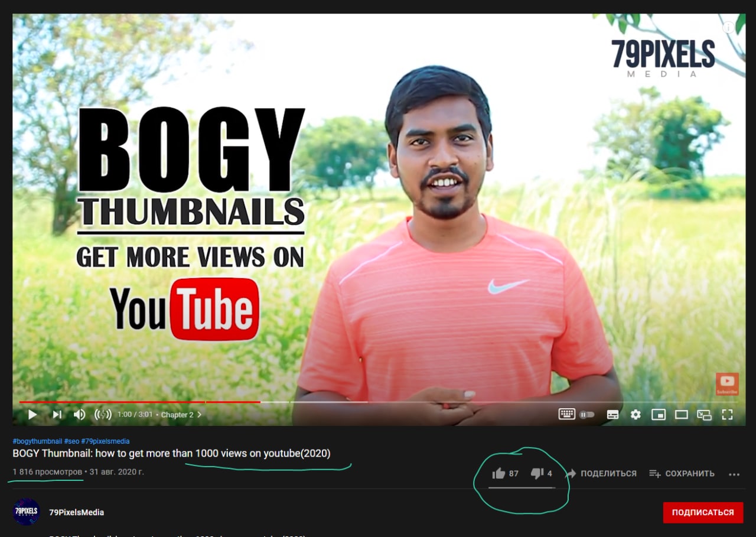756x537 pixels.
Task: Open the 79PixelsMedia channel name link
Action: coord(76,512)
